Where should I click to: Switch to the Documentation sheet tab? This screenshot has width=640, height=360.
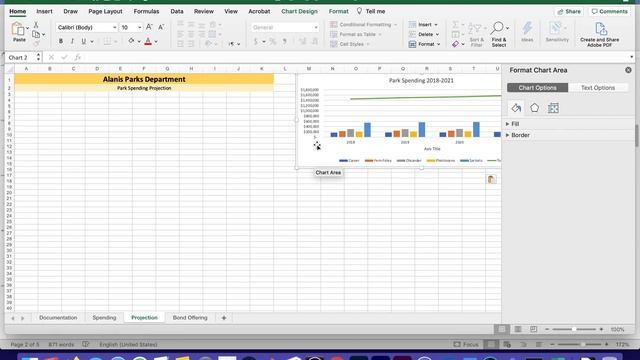point(58,318)
